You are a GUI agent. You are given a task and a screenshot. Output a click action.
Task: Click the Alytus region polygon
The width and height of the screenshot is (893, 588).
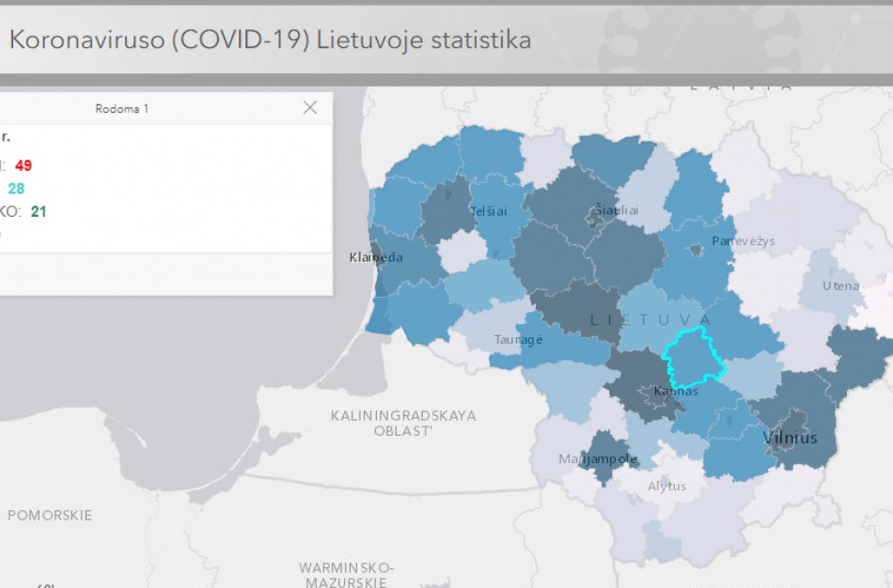(x=666, y=487)
